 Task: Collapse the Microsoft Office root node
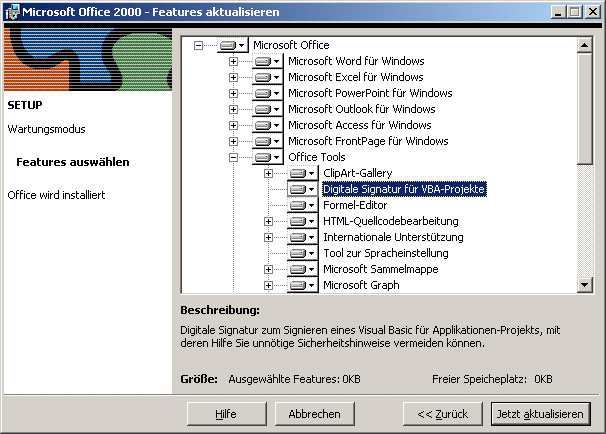pos(198,46)
